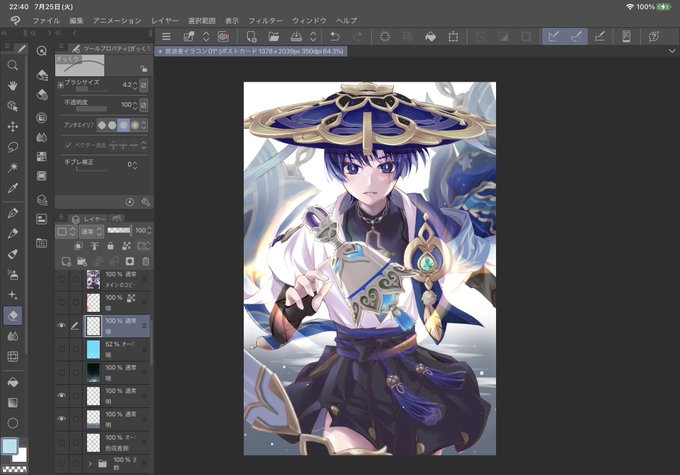Create new canvas with the New icon
The width and height of the screenshot is (680, 475).
251,36
